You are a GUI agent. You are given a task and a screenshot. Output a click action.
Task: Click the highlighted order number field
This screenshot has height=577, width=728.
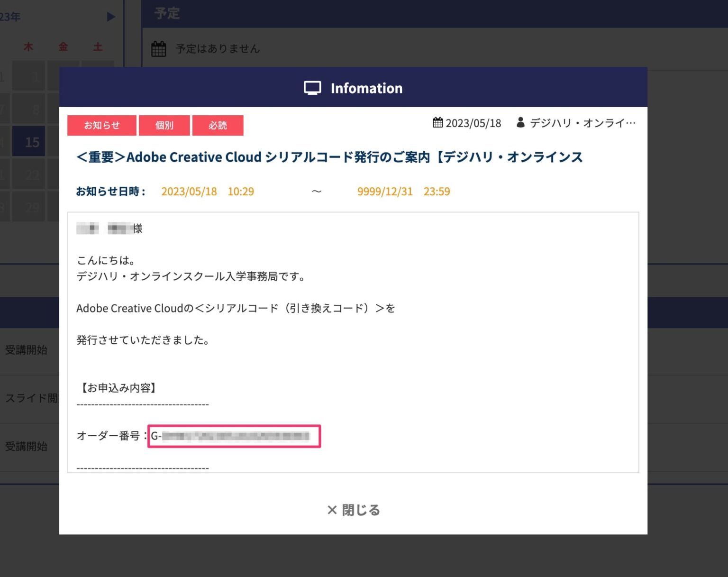(234, 436)
